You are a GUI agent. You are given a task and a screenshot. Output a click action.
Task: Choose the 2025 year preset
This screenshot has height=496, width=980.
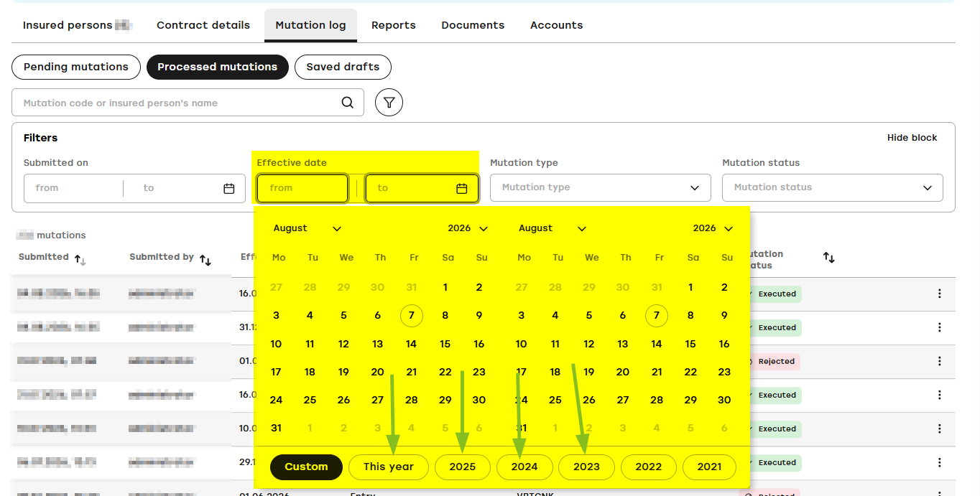(463, 467)
